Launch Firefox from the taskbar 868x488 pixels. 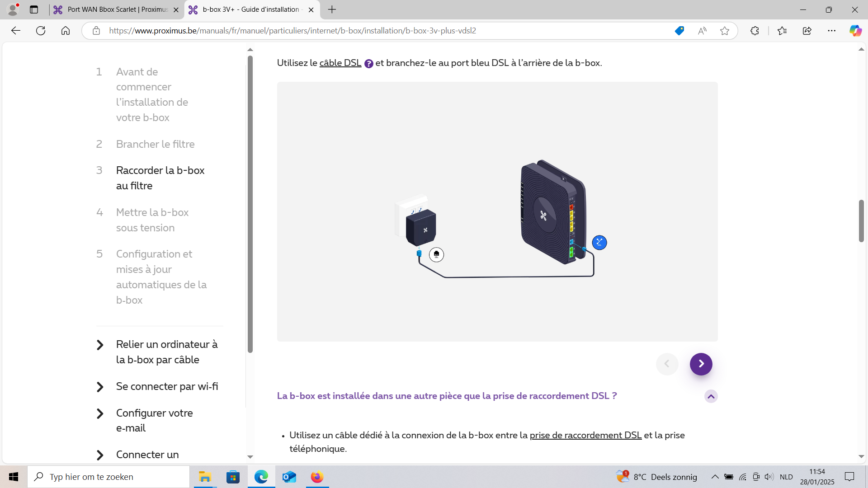[317, 477]
